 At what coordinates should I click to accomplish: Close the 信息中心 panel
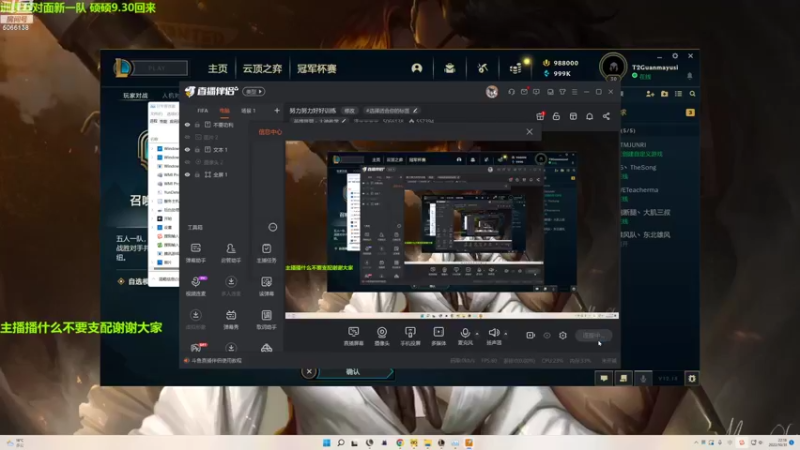pos(530,132)
